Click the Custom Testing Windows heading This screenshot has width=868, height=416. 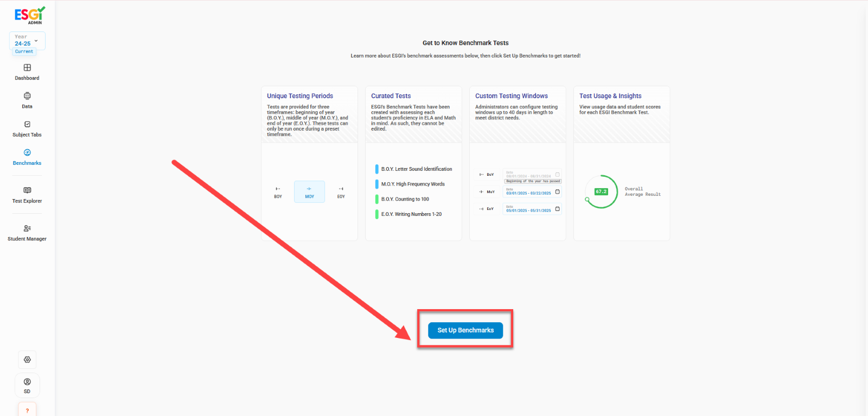(512, 96)
